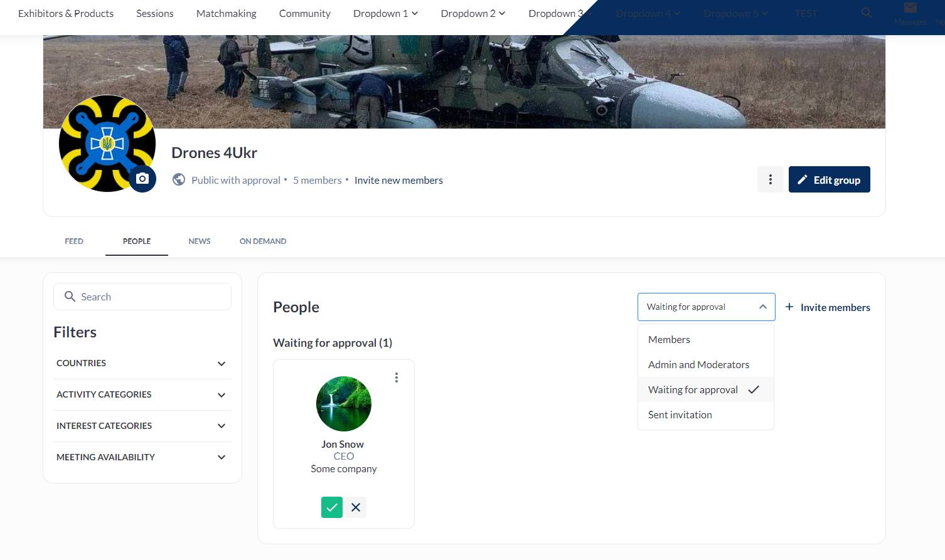
Task: Choose Admin and Moderators option
Action: click(x=698, y=364)
